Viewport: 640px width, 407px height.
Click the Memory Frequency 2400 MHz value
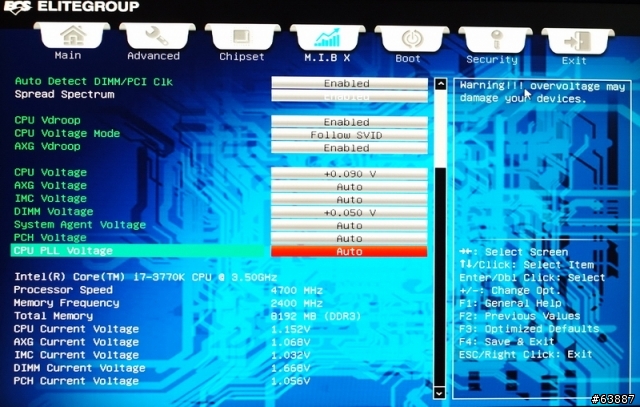tap(297, 304)
